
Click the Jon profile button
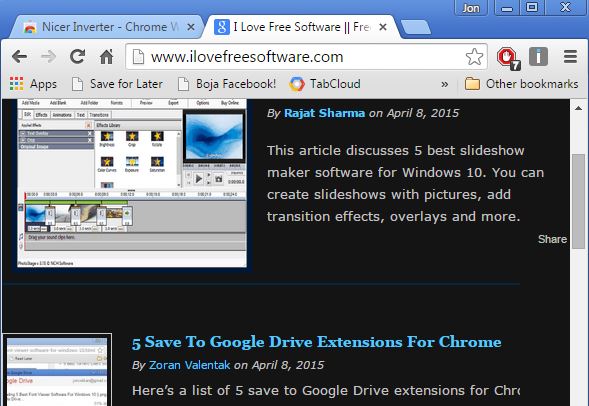[x=471, y=8]
